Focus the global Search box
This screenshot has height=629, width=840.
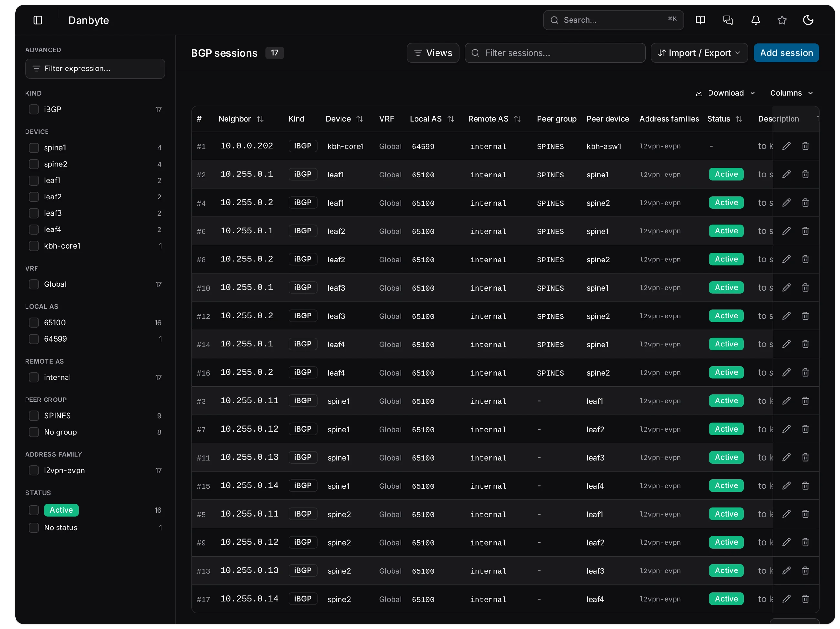click(613, 20)
